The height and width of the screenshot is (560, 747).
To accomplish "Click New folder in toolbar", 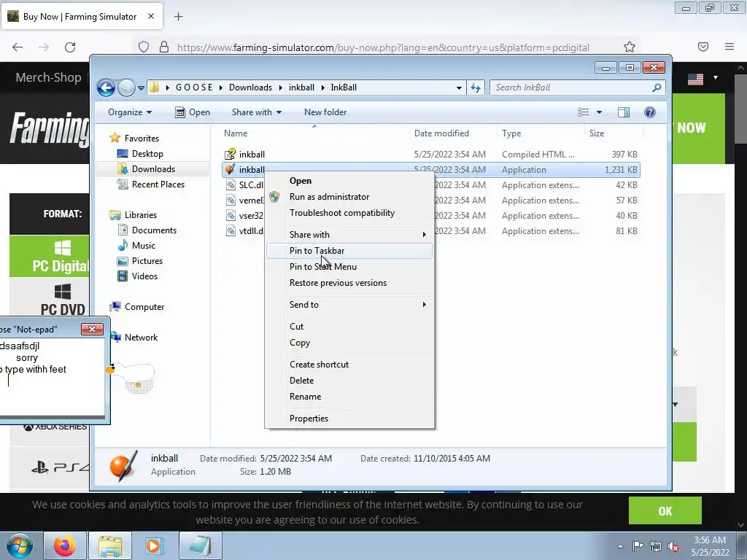I will tap(325, 112).
